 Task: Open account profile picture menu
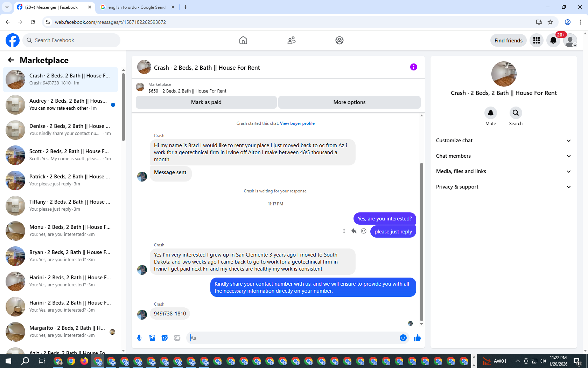tap(570, 40)
